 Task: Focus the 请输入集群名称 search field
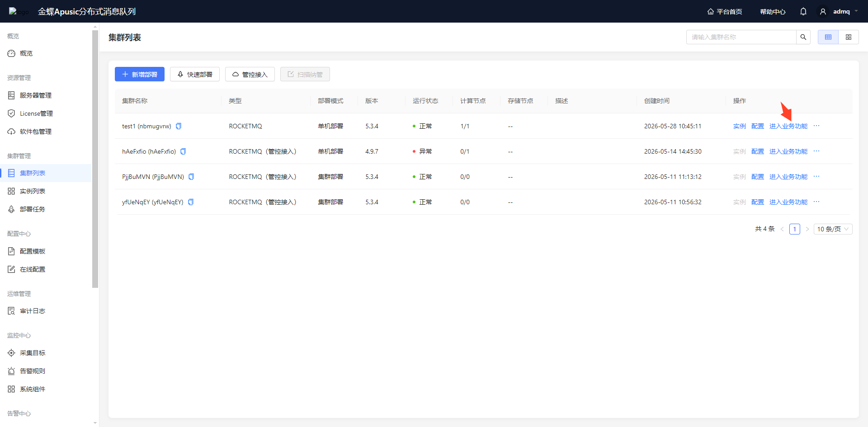click(741, 37)
